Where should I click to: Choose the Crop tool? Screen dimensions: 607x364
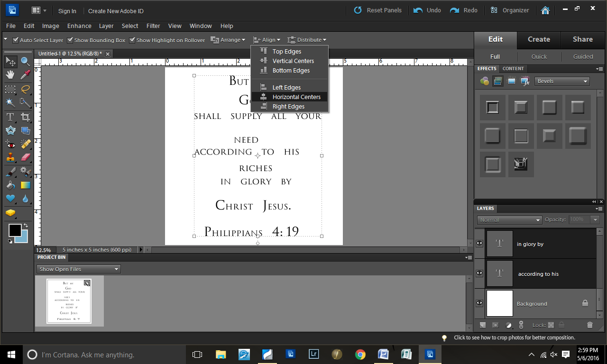pos(25,117)
